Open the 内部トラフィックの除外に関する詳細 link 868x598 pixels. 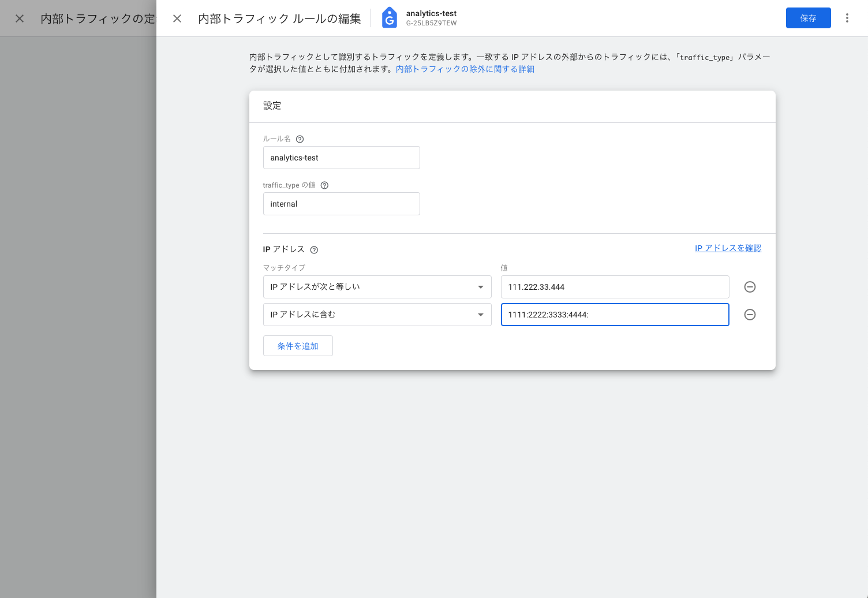(465, 69)
